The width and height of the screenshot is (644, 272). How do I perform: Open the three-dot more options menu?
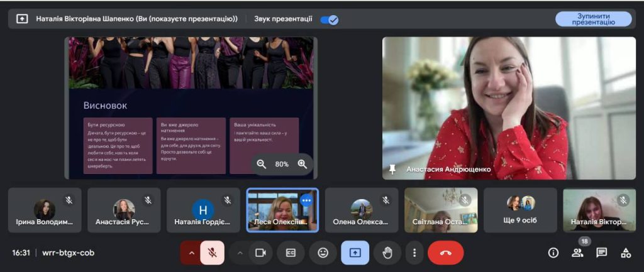(414, 253)
